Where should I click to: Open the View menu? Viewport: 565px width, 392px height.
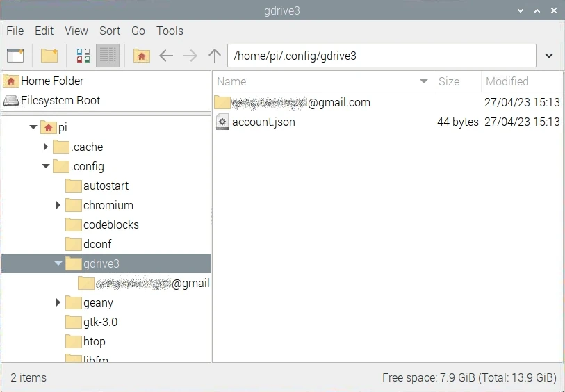(76, 31)
